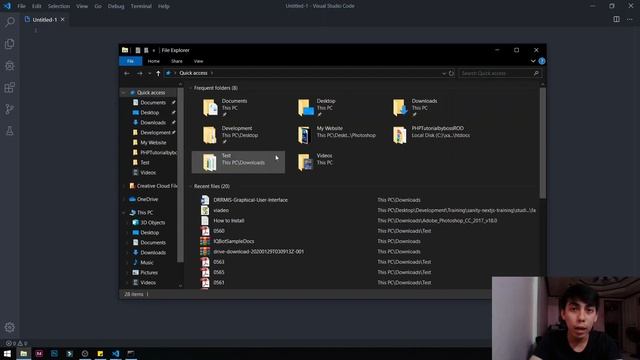The height and width of the screenshot is (360, 640).
Task: Expand the ribbon chevron
Action: pyautogui.click(x=533, y=61)
